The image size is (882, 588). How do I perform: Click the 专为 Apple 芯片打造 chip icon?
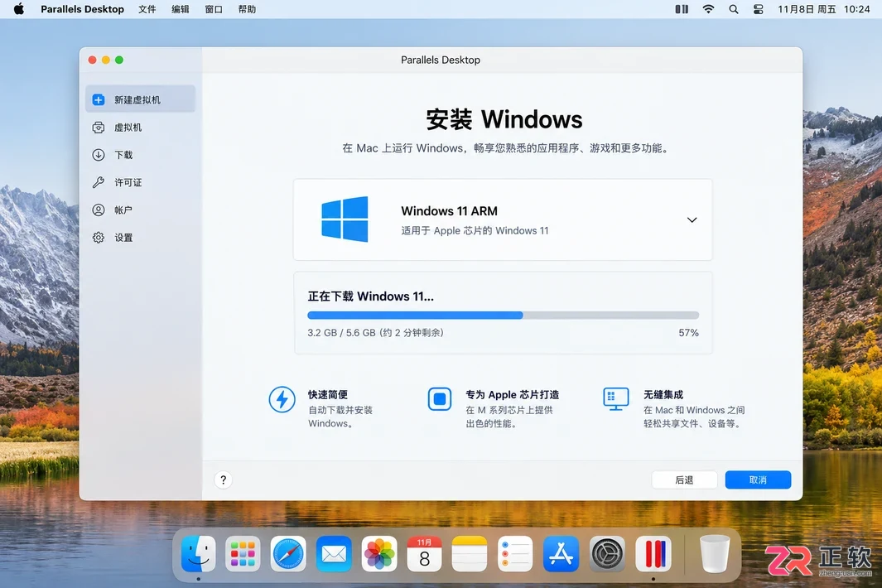coord(439,399)
